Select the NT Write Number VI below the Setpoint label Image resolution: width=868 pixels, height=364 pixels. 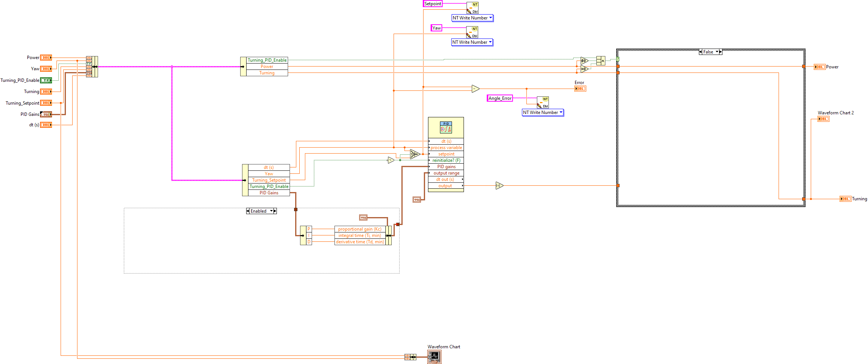pyautogui.click(x=473, y=7)
